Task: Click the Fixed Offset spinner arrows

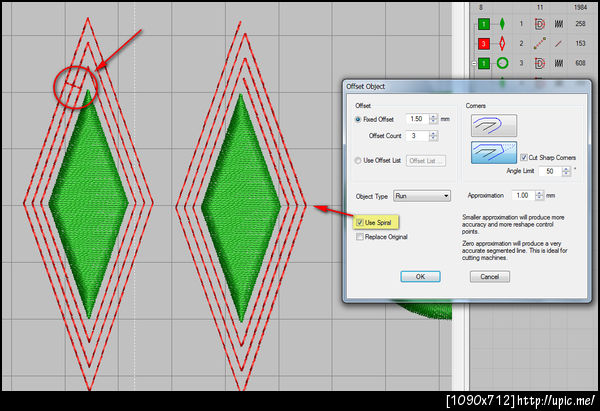Action: [x=434, y=119]
